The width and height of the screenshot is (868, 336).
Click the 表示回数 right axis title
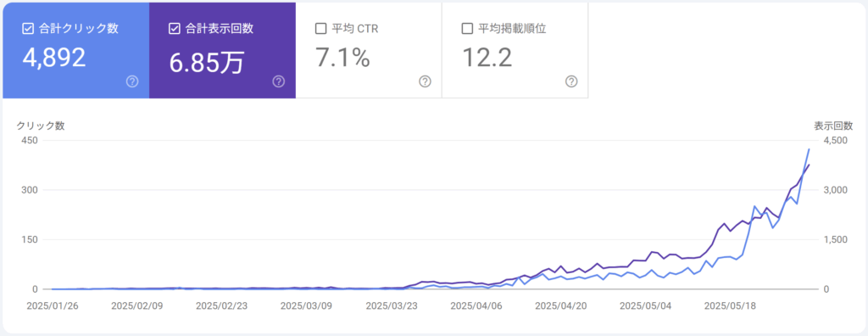click(833, 126)
